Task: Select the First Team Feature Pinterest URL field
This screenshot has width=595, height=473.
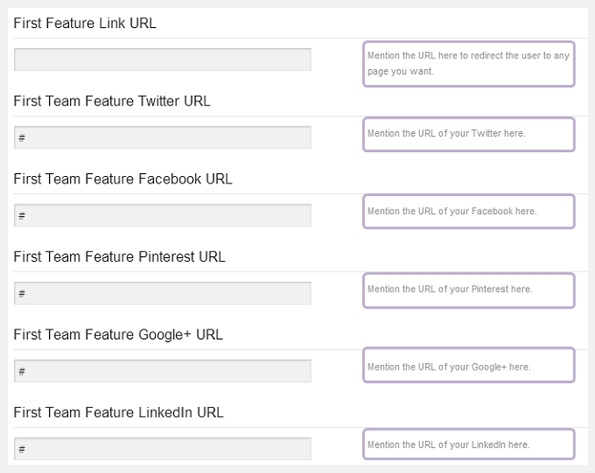Action: pyautogui.click(x=162, y=293)
